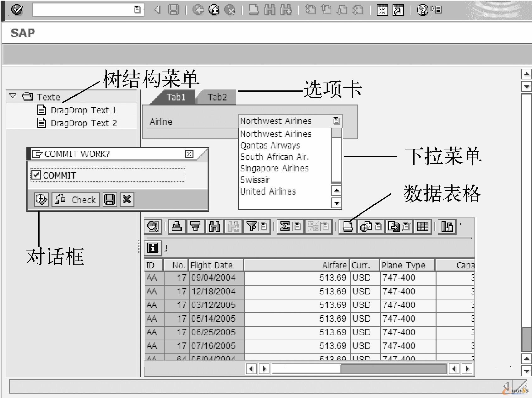Click the green Enter checkmark icon
The width and height of the screenshot is (532, 398).
17,10
